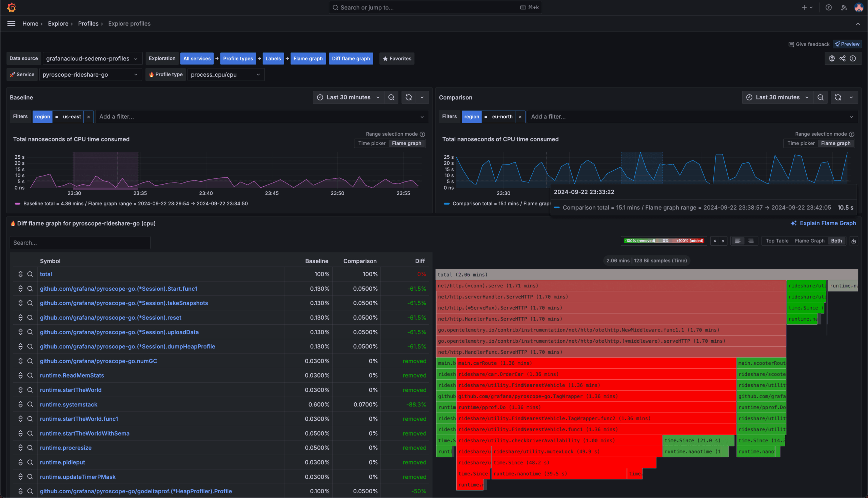This screenshot has width=868, height=498.
Task: Go to the Profile types step
Action: click(x=238, y=58)
